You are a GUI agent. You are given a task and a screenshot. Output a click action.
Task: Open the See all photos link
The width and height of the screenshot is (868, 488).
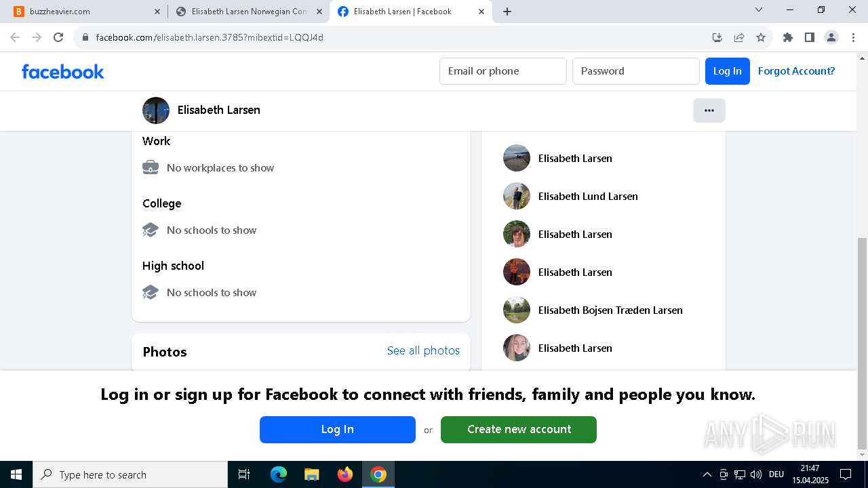[423, 350]
